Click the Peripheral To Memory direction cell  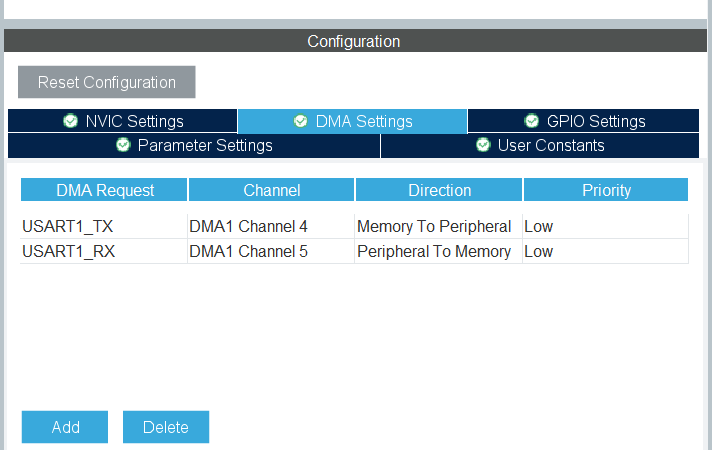[x=439, y=251]
